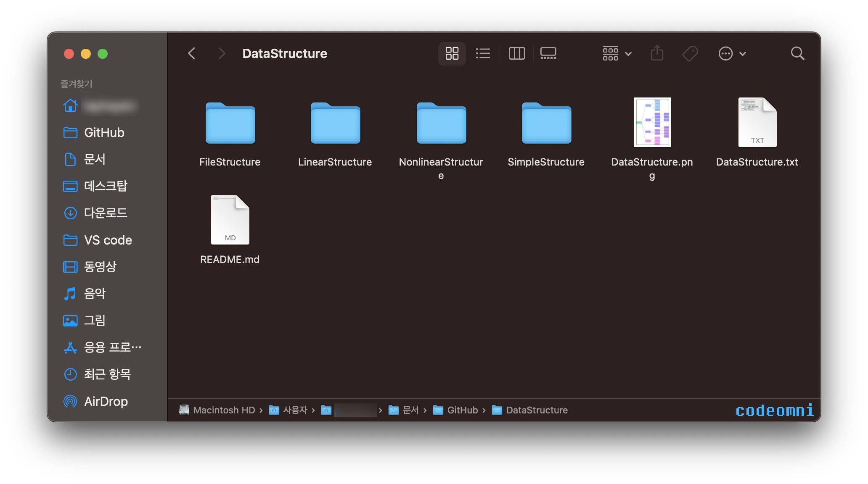The image size is (868, 484).
Task: Select the FileStructure folder
Action: pyautogui.click(x=230, y=124)
